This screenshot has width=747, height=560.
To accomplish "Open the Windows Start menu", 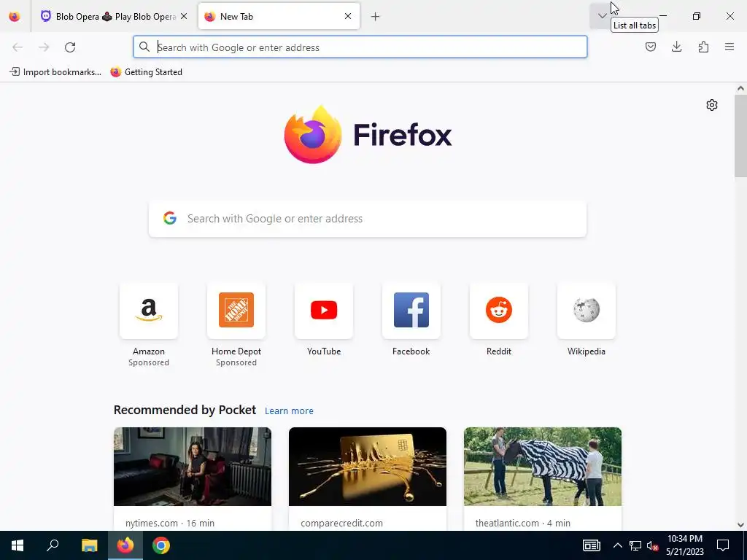I will 18,545.
